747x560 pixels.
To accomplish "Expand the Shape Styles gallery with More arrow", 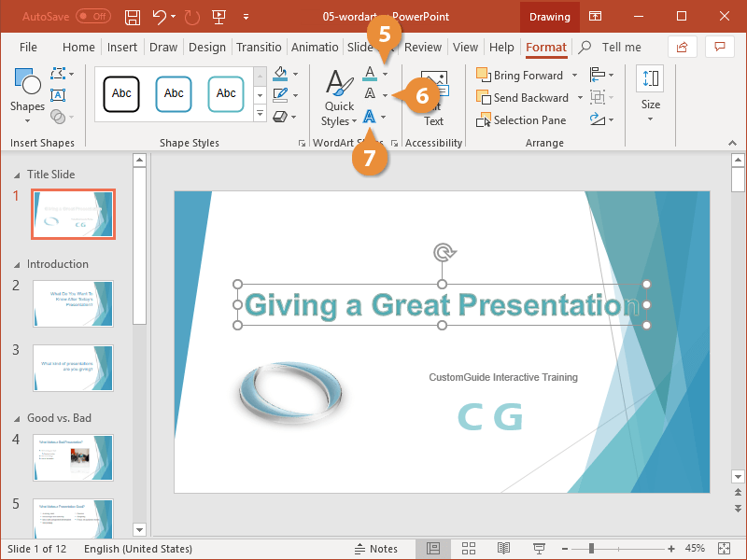I will [x=260, y=114].
